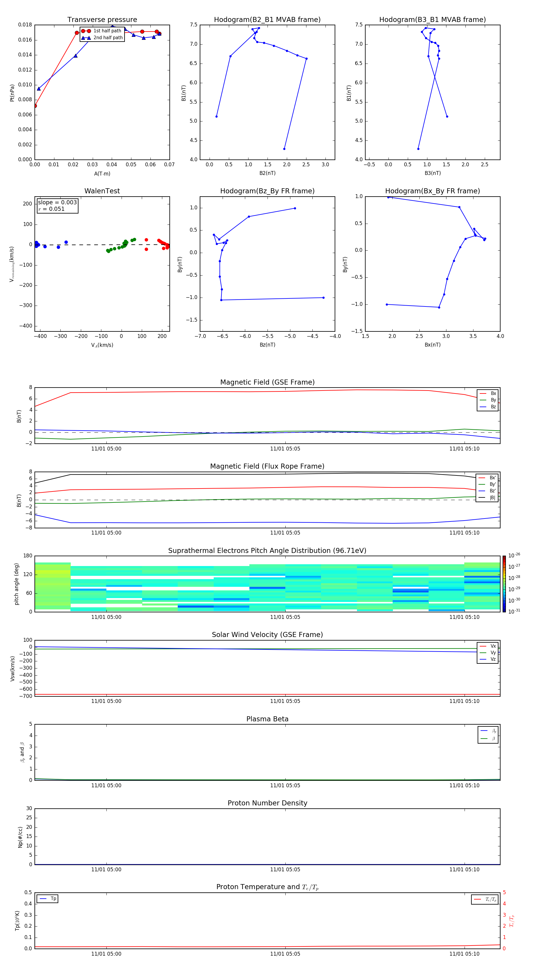Viewport: 535px width, 980px height.
Task: Click the 'Proton Number Density' title
Action: pyautogui.click(x=267, y=803)
